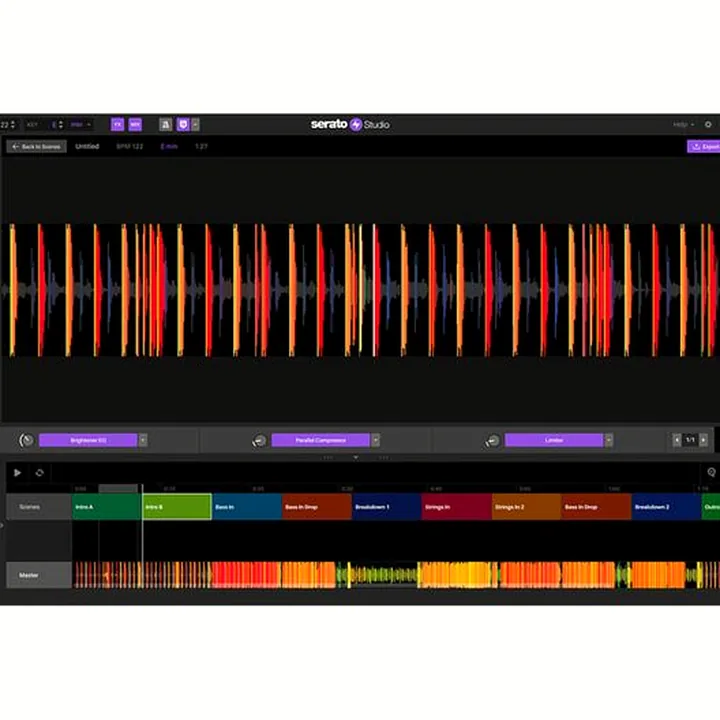Adjust the BPM stepper arrows
720x720 pixels.
click(x=13, y=124)
